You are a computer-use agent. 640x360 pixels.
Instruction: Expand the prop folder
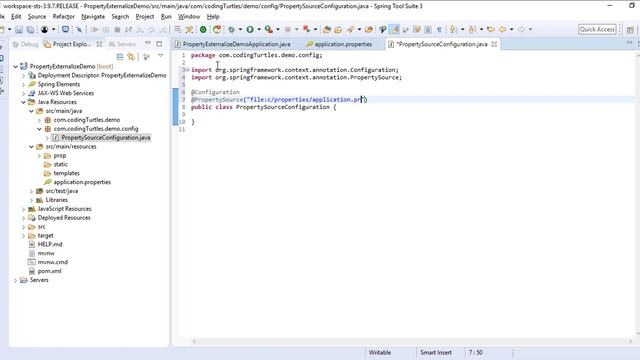coord(40,156)
